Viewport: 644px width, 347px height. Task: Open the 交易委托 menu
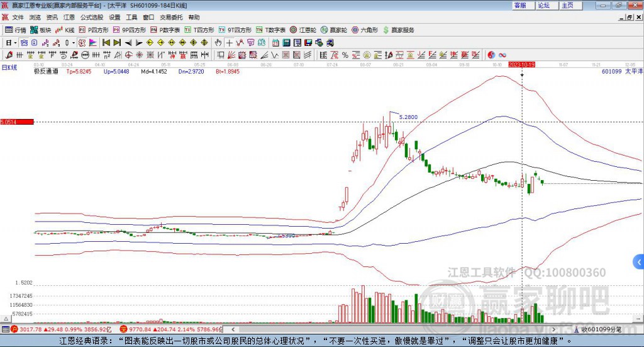click(171, 17)
